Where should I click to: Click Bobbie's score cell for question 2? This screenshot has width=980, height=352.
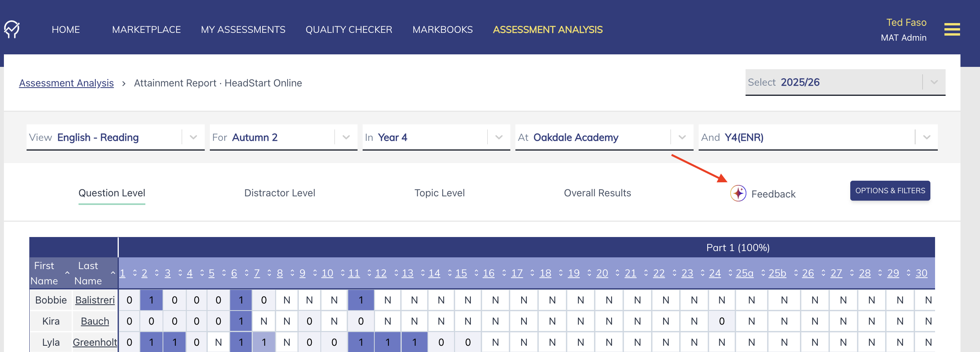(151, 300)
